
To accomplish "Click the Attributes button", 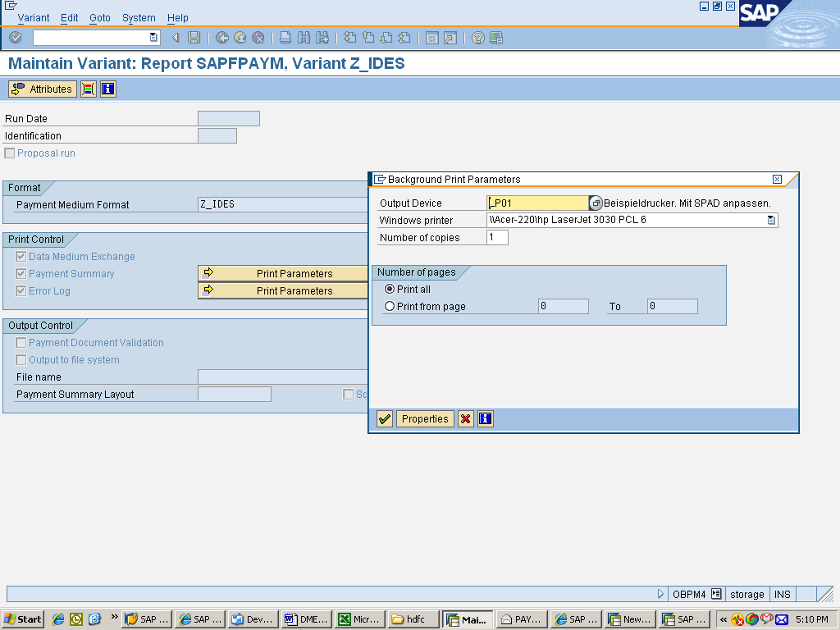I will (x=41, y=89).
